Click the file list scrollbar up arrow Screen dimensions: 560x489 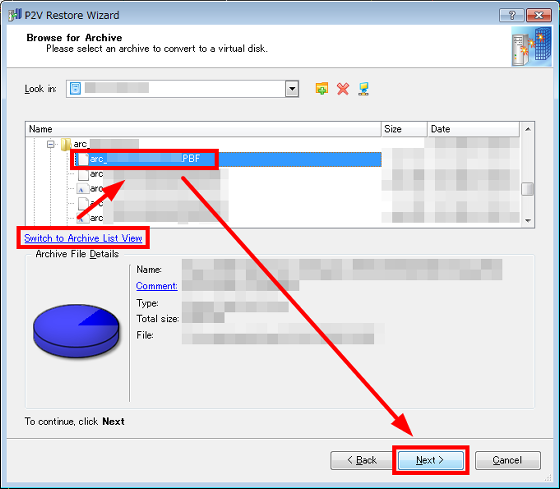click(528, 129)
